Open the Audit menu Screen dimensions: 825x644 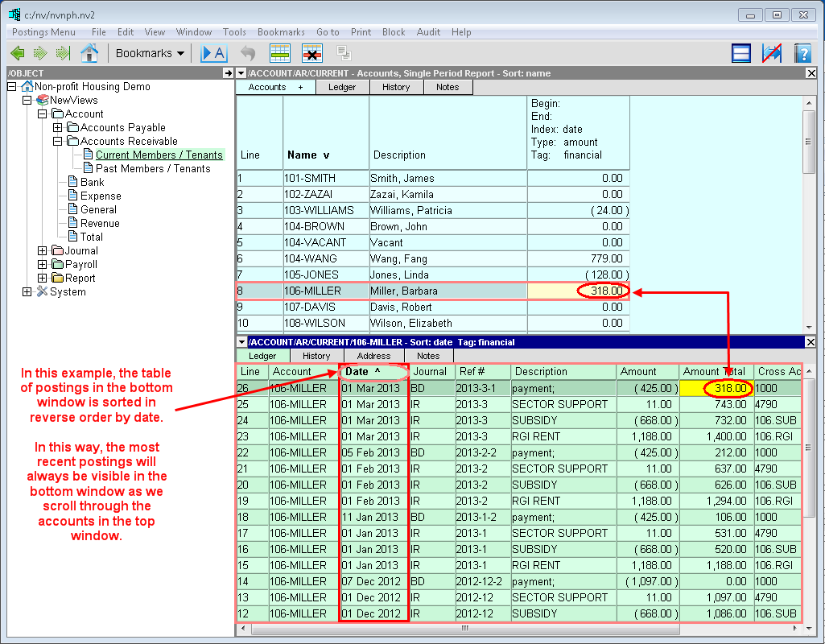coord(428,32)
